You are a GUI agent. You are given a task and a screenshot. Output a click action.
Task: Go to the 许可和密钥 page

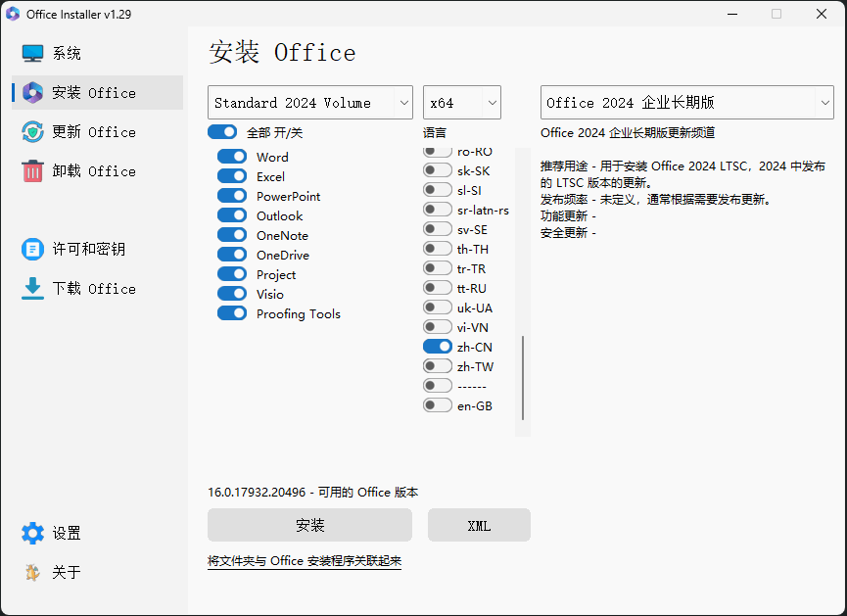point(88,250)
